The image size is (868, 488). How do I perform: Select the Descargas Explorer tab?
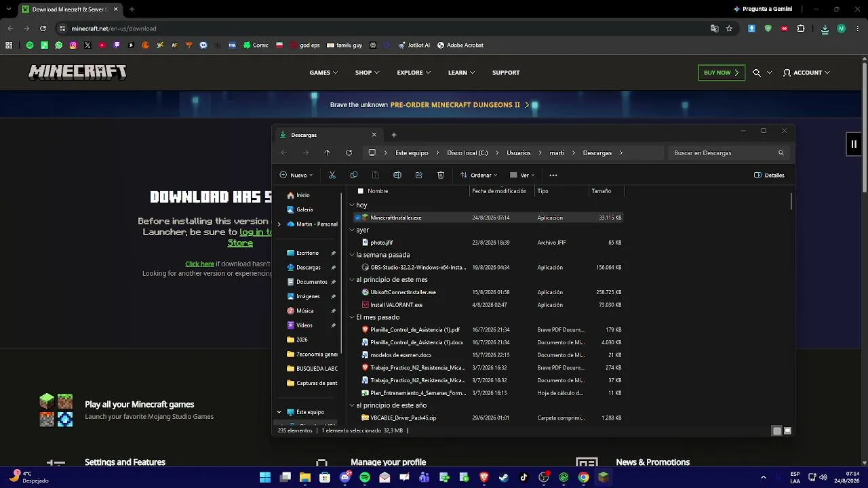(x=328, y=135)
